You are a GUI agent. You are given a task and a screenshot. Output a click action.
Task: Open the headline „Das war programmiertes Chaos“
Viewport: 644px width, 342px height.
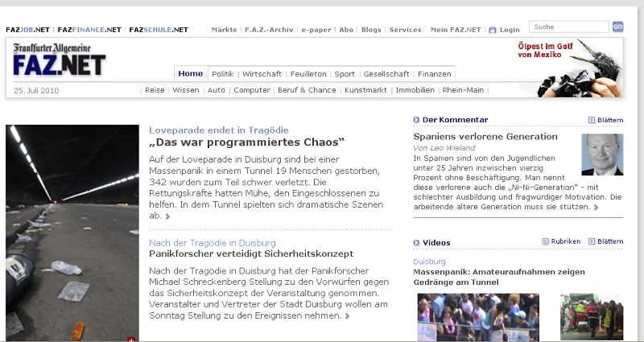246,142
